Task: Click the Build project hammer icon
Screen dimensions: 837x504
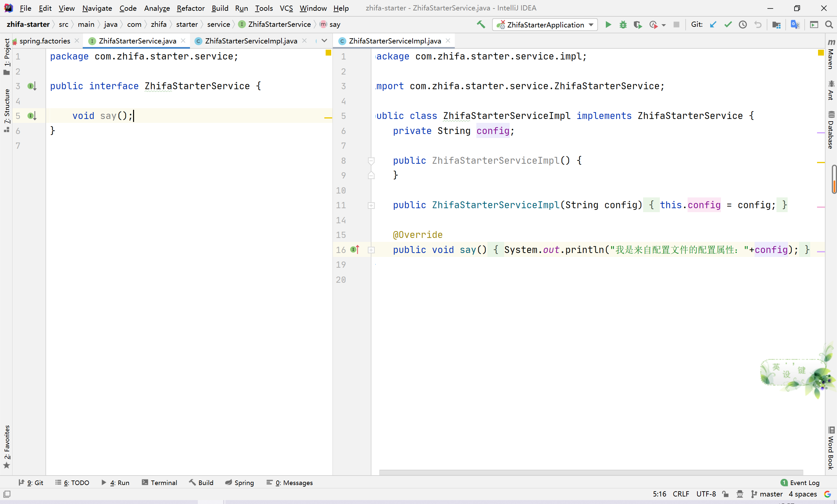Action: [481, 25]
